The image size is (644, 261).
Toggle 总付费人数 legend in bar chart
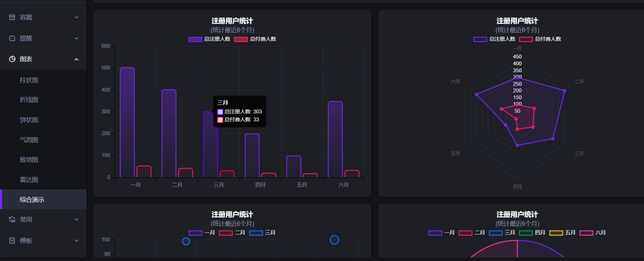(255, 39)
